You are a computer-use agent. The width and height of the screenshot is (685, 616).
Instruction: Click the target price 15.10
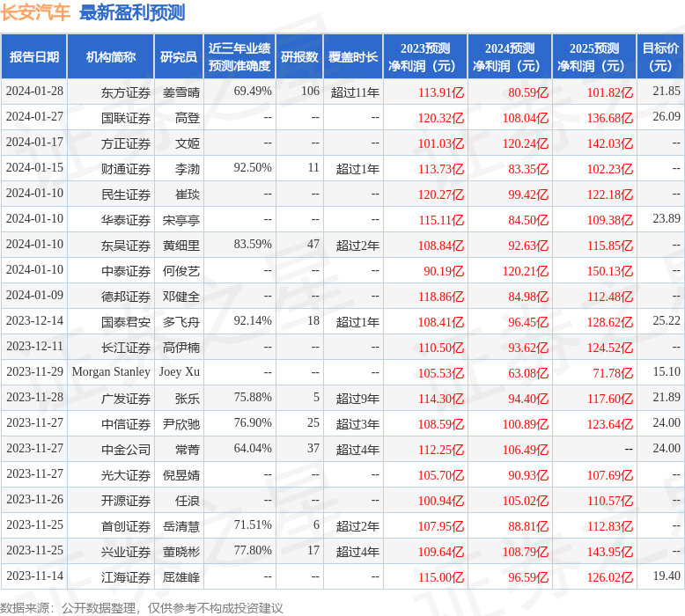click(x=667, y=372)
